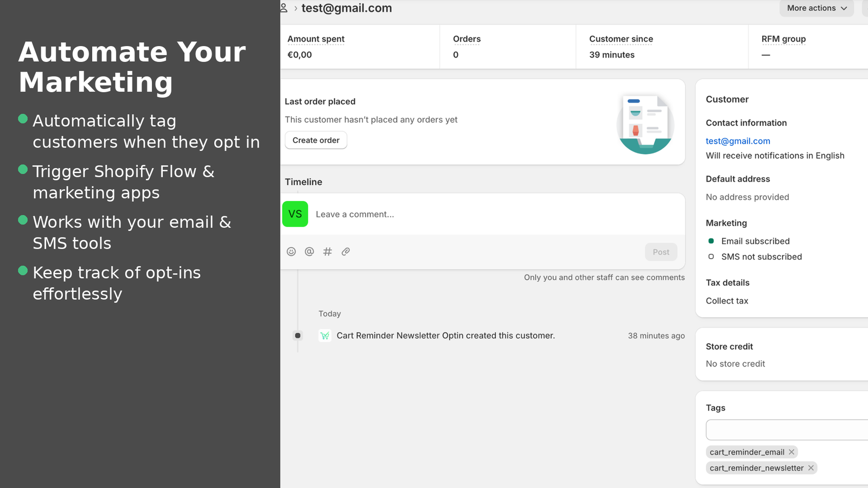
Task: Open the test@gmail.com contact email link
Action: [x=738, y=141]
